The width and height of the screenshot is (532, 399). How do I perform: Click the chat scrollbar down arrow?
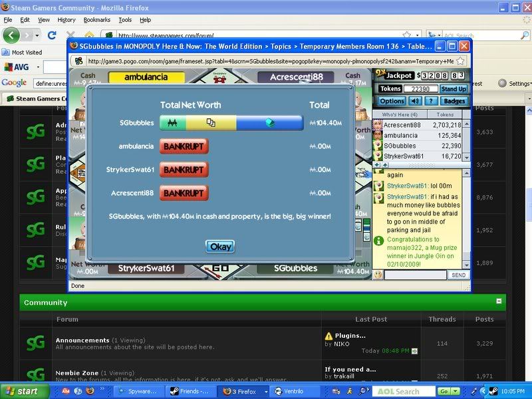pos(467,265)
